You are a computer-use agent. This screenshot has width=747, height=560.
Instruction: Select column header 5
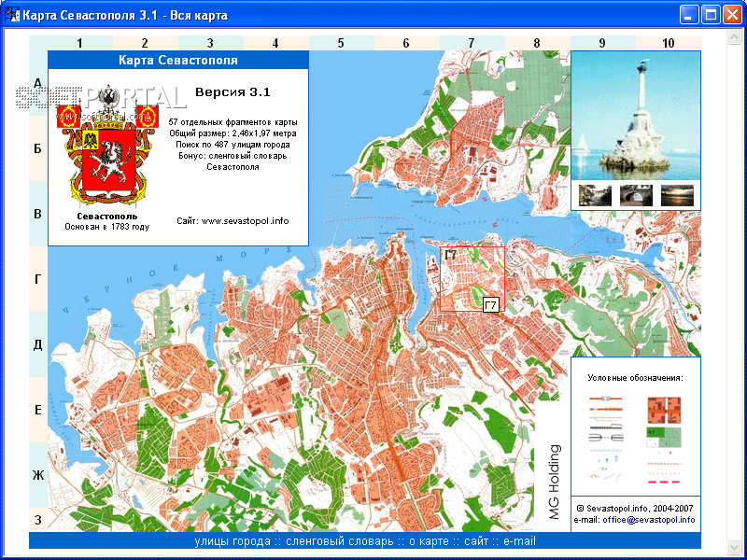[341, 43]
